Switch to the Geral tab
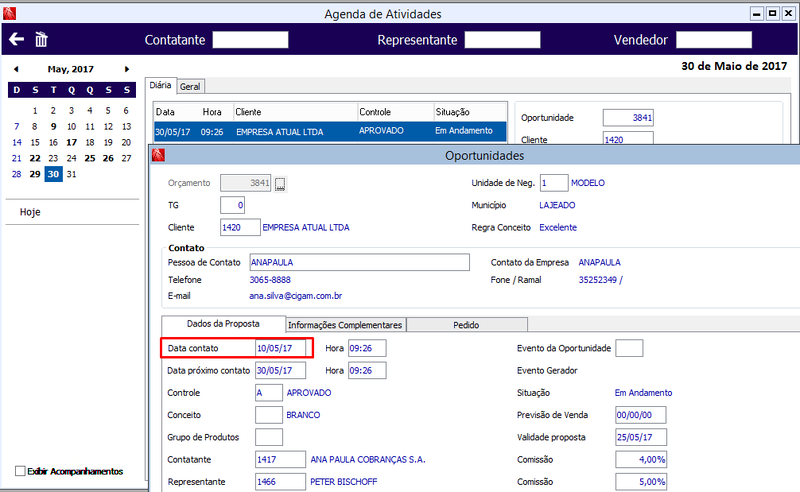 point(190,87)
